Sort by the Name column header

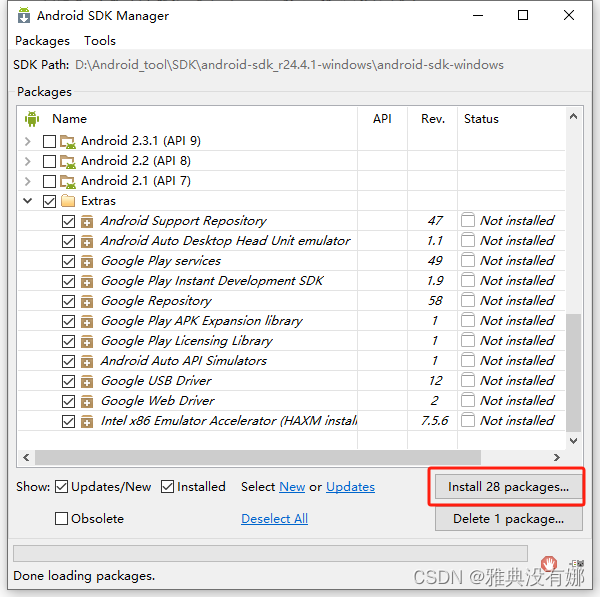(x=69, y=119)
